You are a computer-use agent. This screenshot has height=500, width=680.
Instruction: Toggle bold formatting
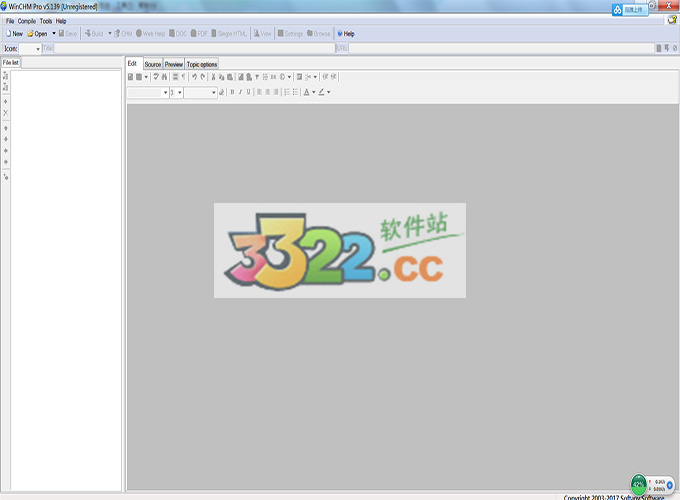[x=232, y=92]
